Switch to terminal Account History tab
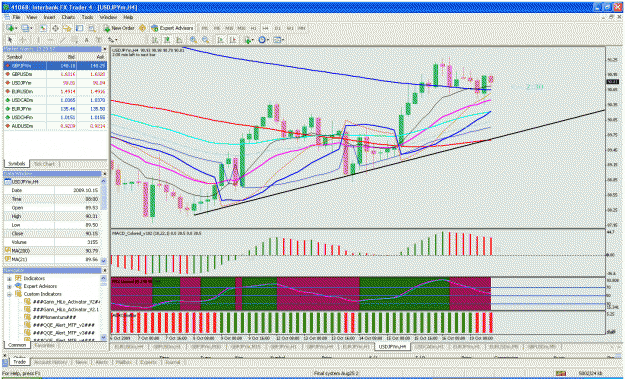This screenshot has width=625, height=379. click(50, 362)
